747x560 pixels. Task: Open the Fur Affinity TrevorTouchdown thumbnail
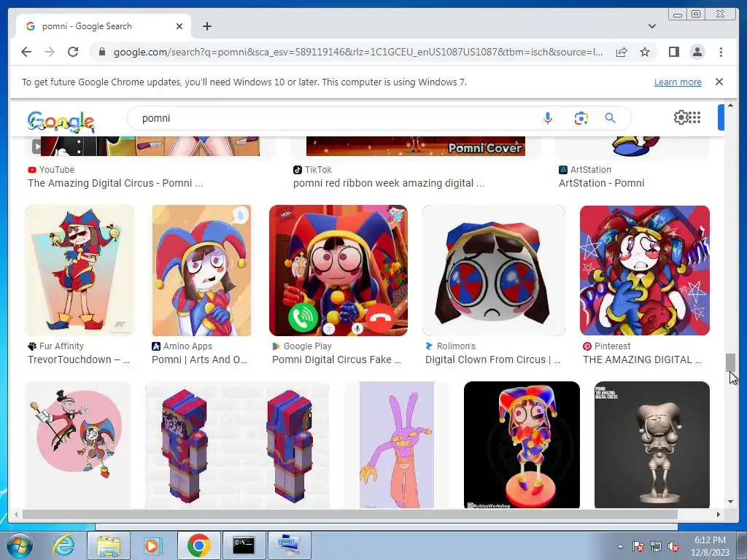(80, 271)
